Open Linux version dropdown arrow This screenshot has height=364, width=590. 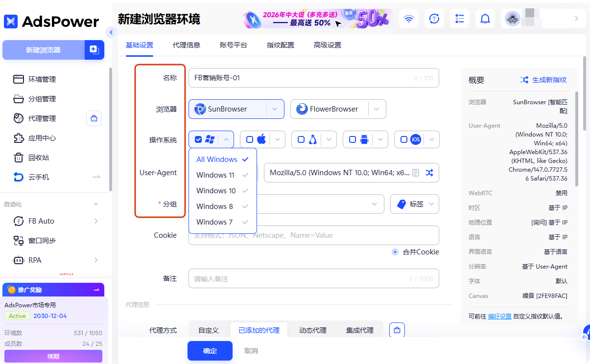(x=329, y=139)
